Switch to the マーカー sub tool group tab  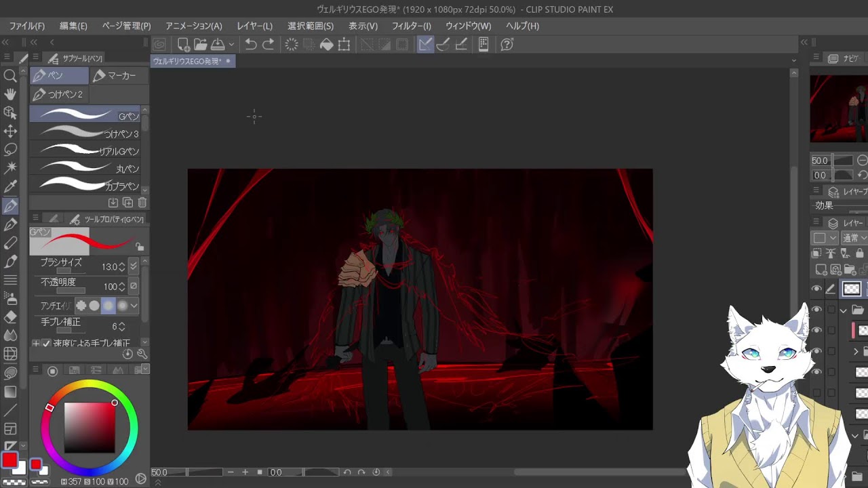[x=118, y=76]
